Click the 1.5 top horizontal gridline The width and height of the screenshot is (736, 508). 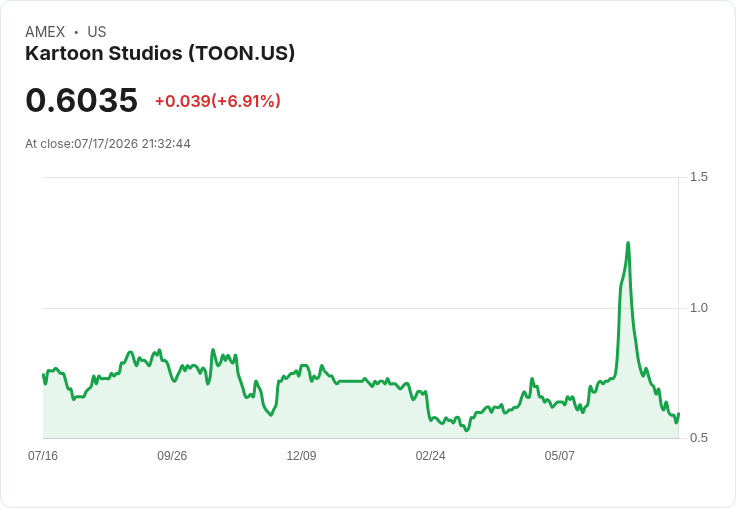tap(361, 177)
